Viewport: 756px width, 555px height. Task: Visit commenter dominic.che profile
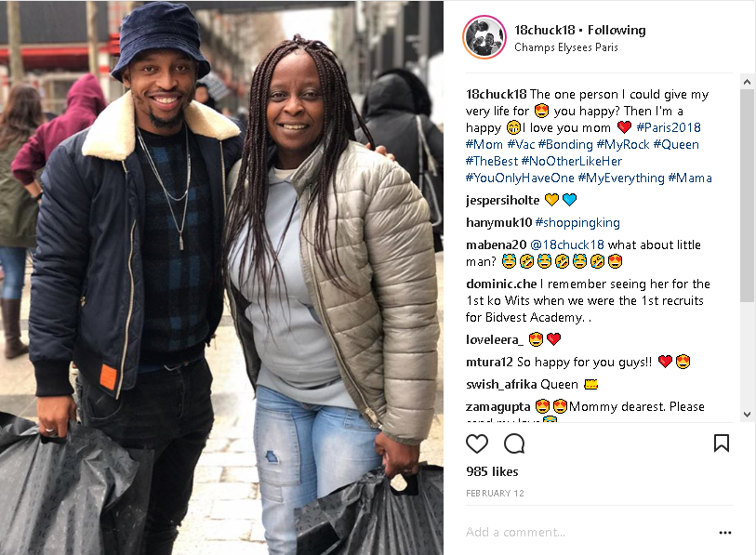pyautogui.click(x=501, y=284)
